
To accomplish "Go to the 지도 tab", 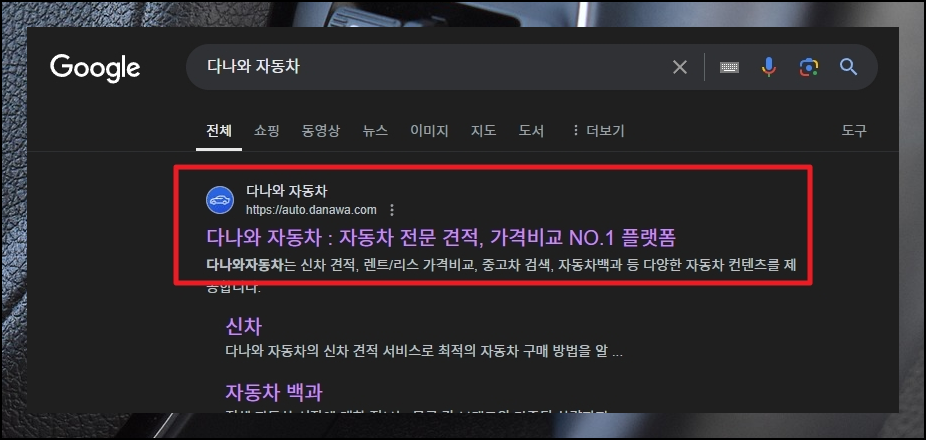I will pyautogui.click(x=483, y=131).
